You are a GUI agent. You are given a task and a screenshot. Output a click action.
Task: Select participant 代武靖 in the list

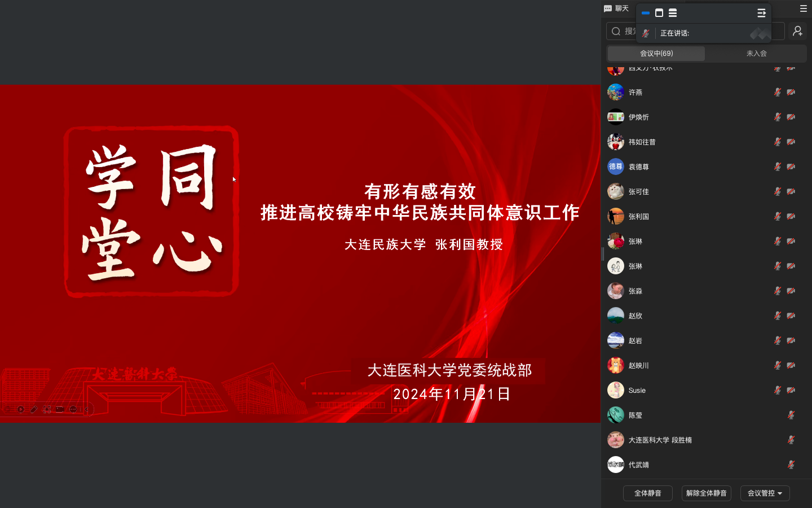706,465
